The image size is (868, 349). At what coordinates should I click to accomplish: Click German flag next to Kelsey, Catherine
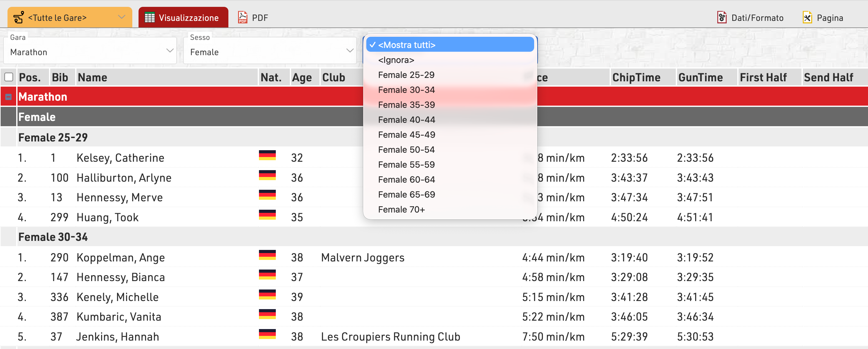pos(267,155)
